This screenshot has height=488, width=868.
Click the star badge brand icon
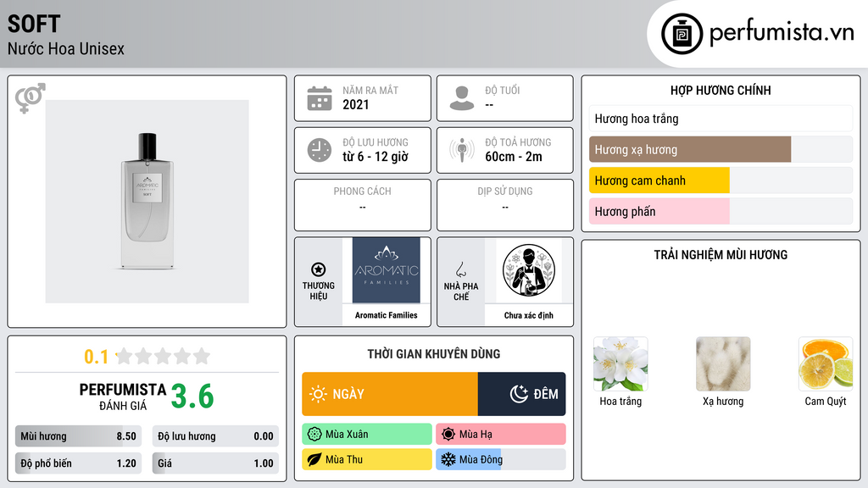[319, 269]
